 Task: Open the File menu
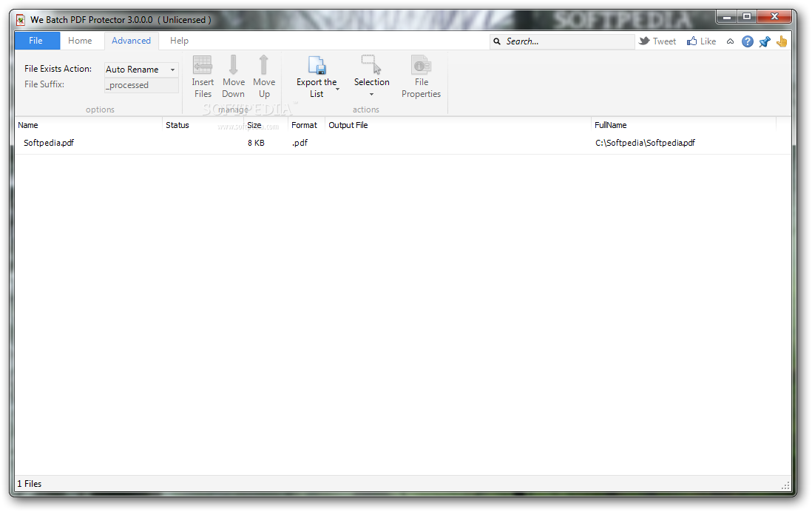36,41
